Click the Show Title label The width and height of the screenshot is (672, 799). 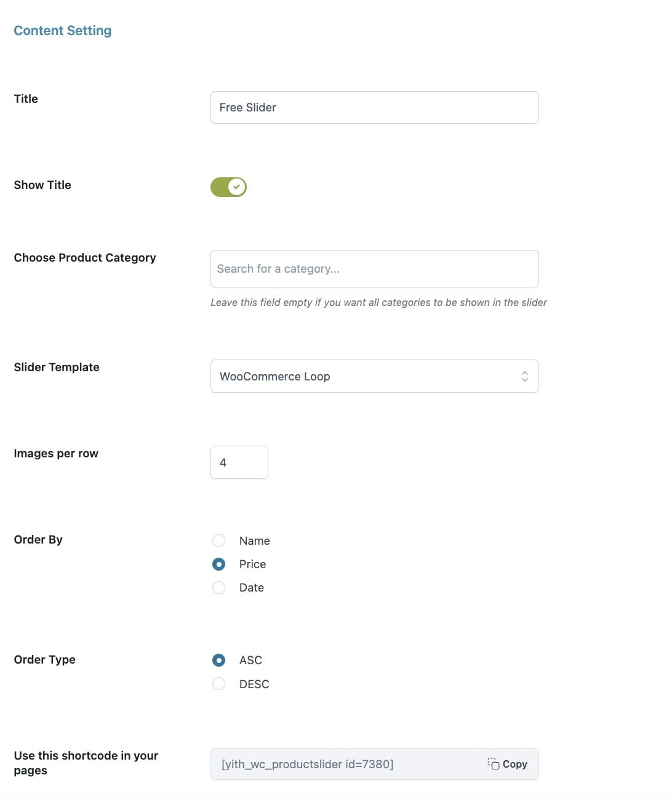coord(42,185)
